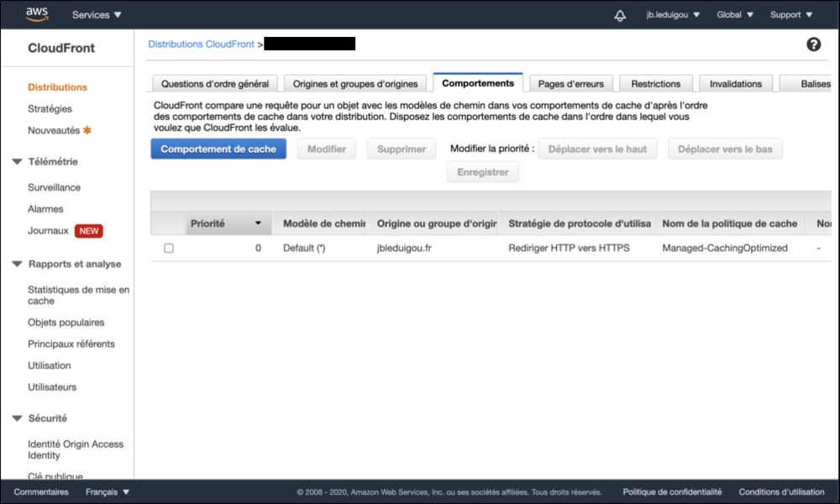Follow the Distributions CloudFront breadcrumb link
This screenshot has width=840, height=504.
coord(201,44)
